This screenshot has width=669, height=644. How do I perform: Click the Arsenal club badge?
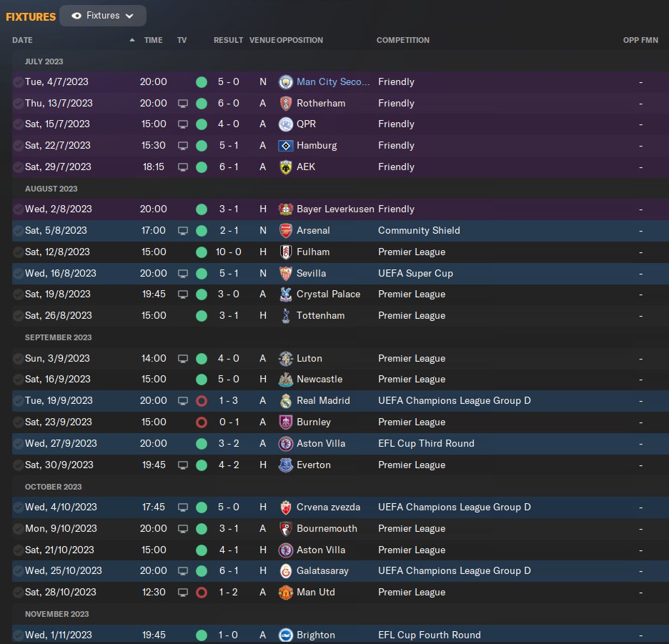285,230
